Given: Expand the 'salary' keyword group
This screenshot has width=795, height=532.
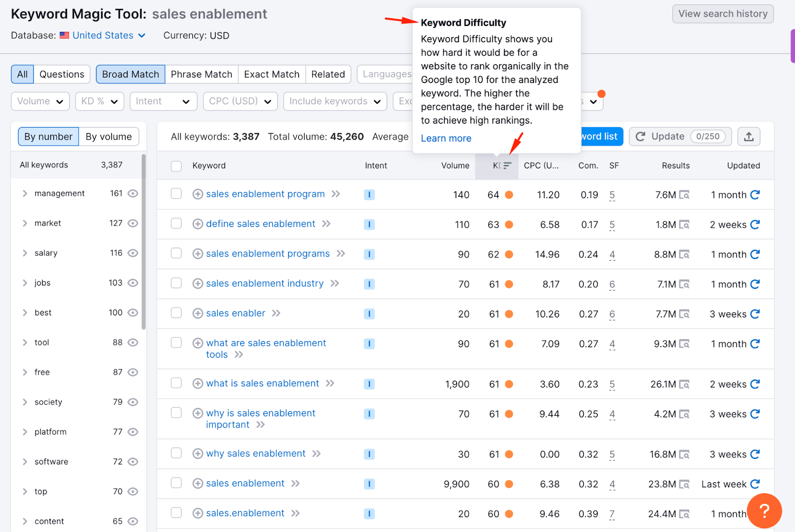Looking at the screenshot, I should 25,253.
